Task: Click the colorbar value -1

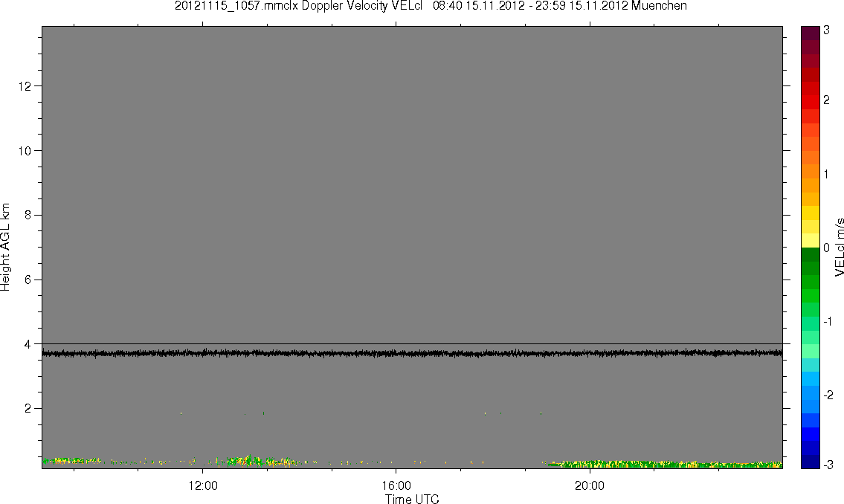Action: tap(828, 322)
